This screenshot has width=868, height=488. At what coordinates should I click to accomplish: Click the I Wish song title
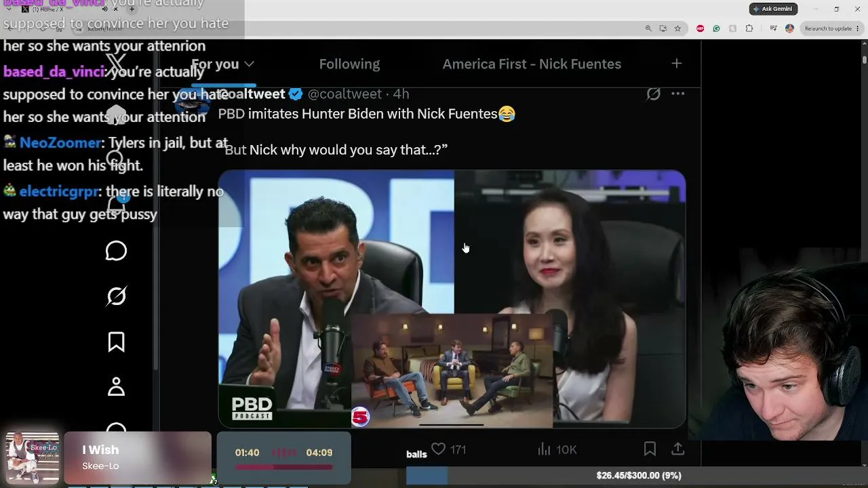pyautogui.click(x=100, y=450)
